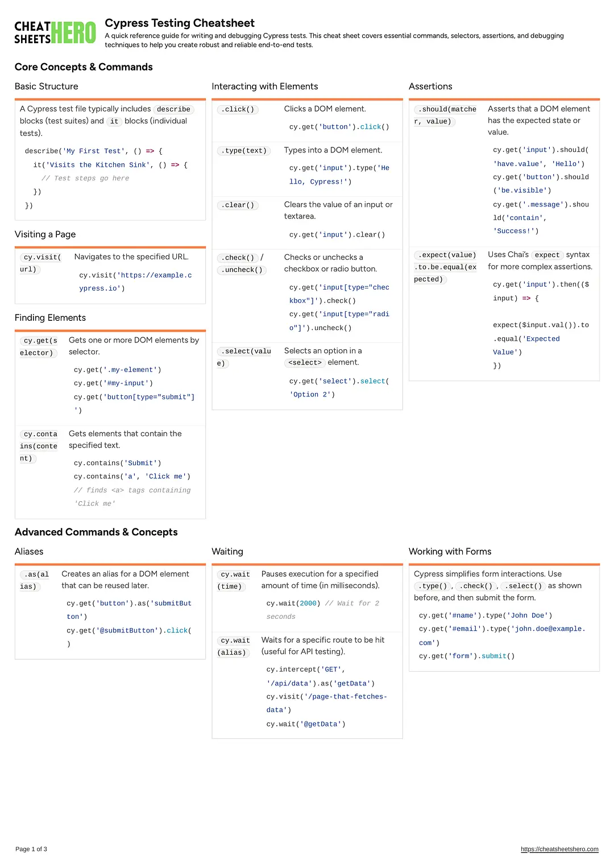This screenshot has width=614, height=868.
Task: Click the cy.contains('Submit') code line
Action: click(118, 463)
